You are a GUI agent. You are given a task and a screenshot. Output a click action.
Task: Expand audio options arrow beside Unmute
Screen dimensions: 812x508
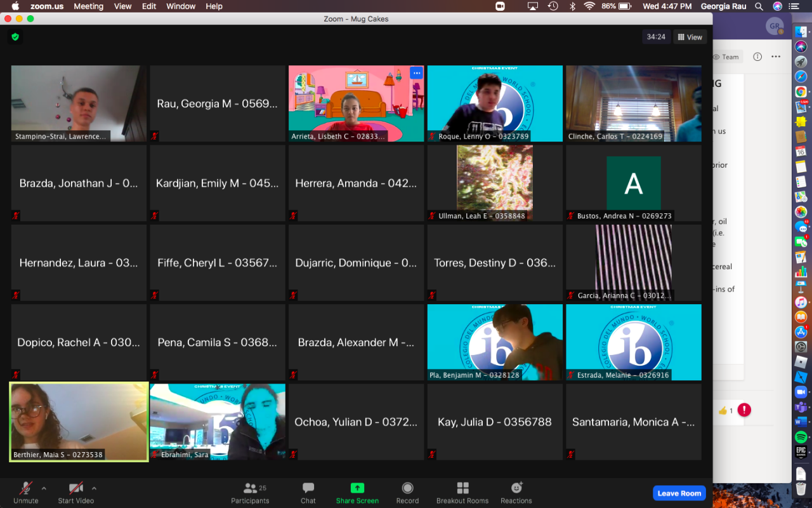44,488
